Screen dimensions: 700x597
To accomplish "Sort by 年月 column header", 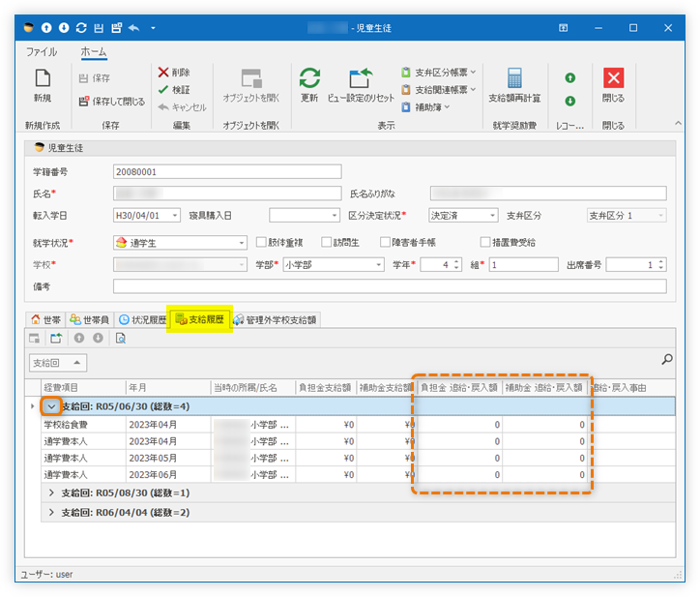I will point(168,387).
